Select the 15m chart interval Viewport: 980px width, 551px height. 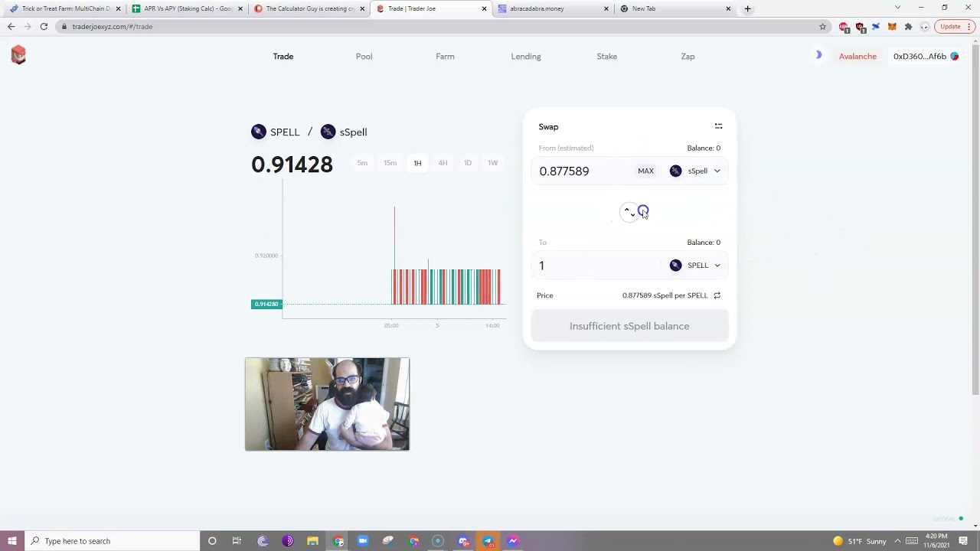390,163
